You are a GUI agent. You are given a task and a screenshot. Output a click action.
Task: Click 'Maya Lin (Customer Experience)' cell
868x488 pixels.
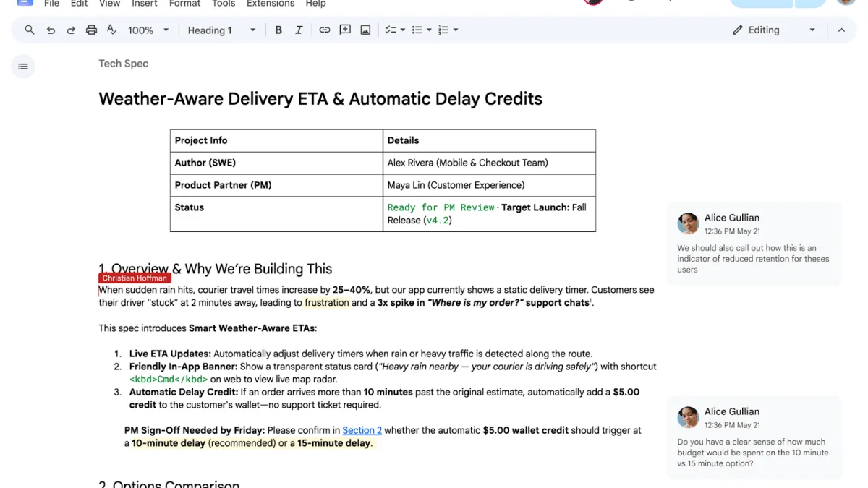(x=489, y=185)
